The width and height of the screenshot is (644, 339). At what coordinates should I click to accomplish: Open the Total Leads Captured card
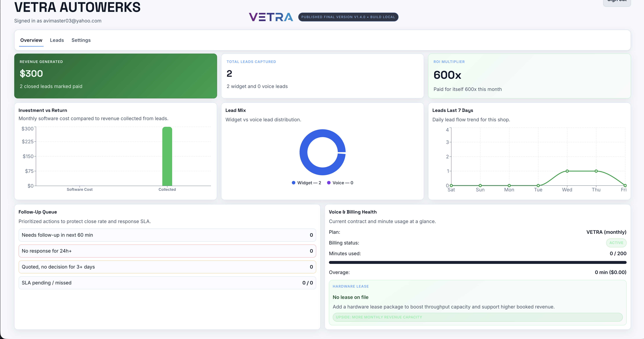tap(322, 76)
